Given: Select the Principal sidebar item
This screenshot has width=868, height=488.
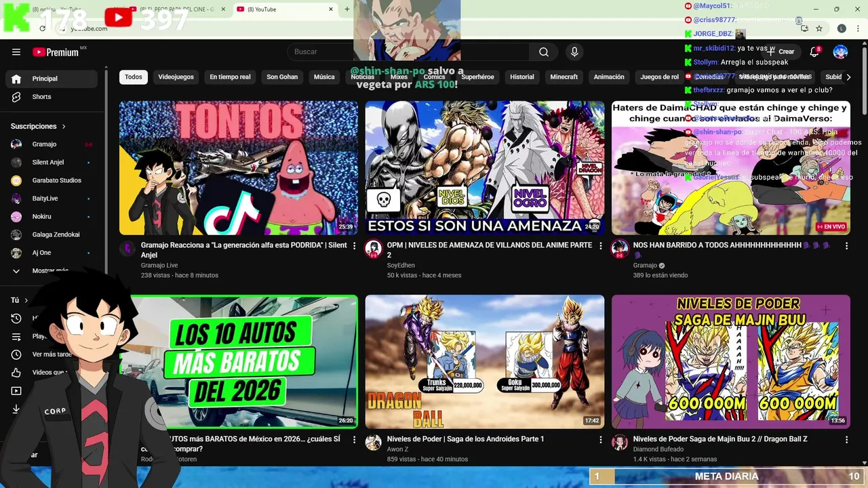Looking at the screenshot, I should pyautogui.click(x=52, y=79).
